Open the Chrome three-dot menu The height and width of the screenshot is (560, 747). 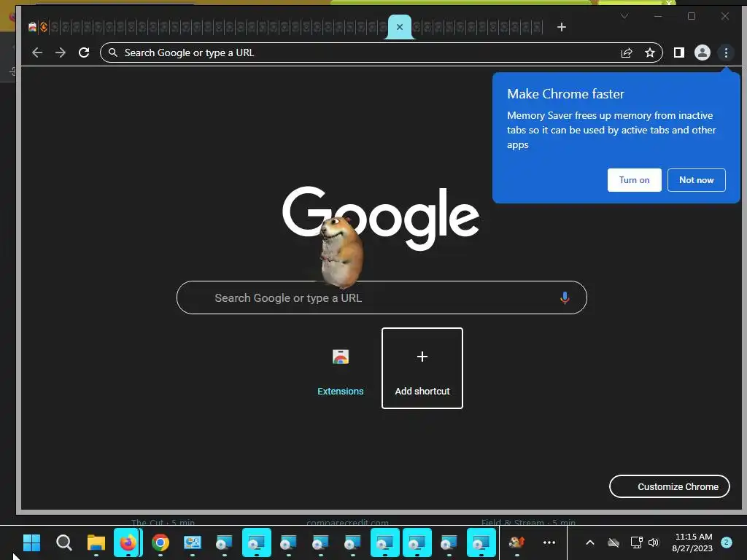click(726, 52)
